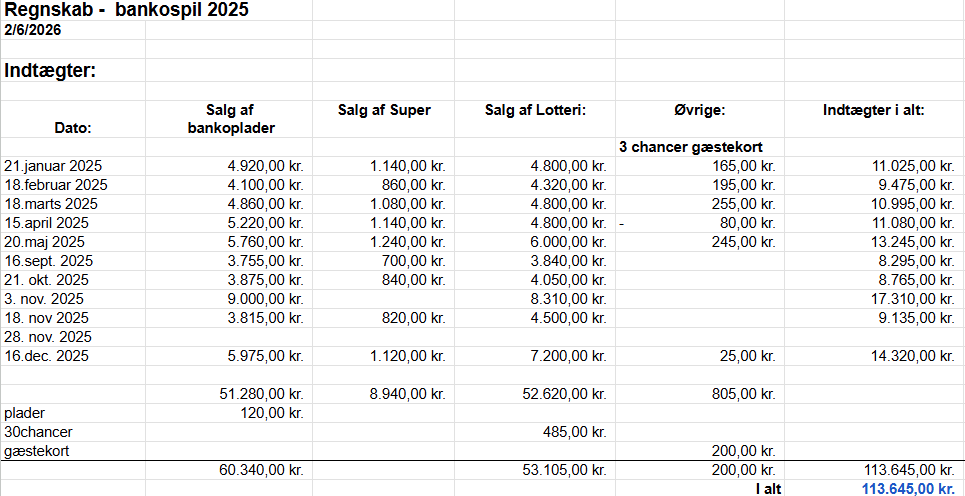This screenshot has width=965, height=496.
Task: Select the 'Salg af Super' header cell
Action: [385, 110]
